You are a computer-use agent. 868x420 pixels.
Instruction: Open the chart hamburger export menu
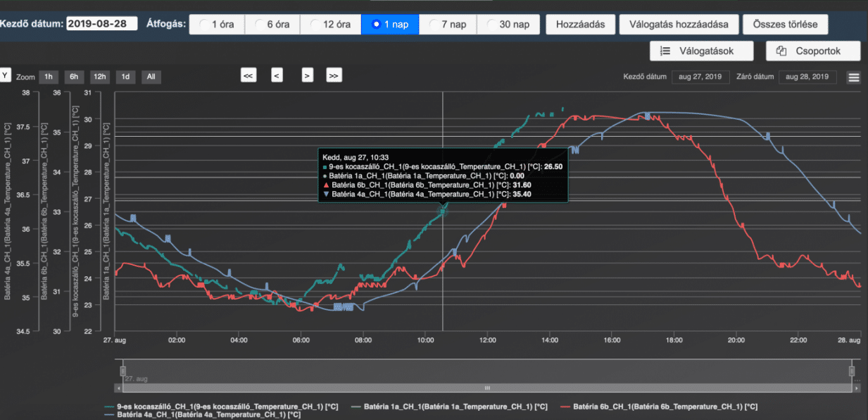coord(854,78)
